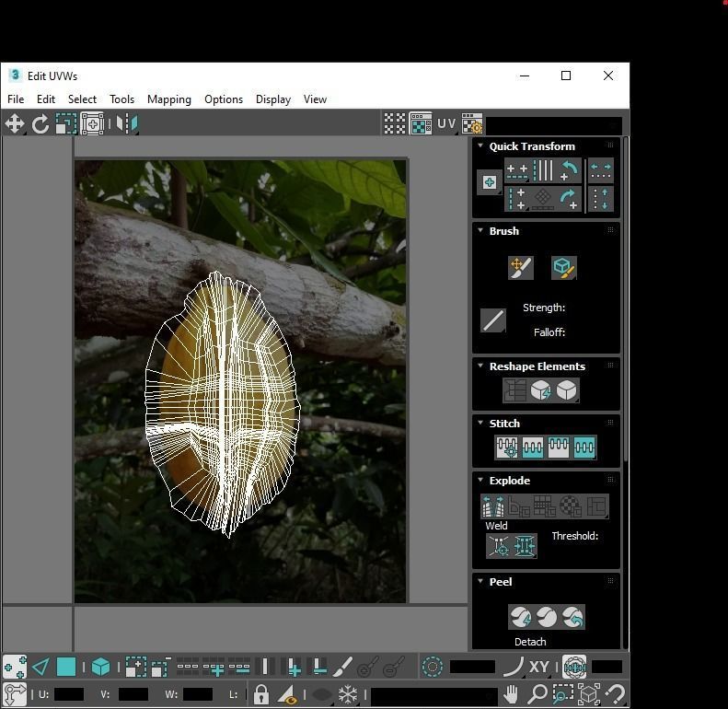Click the checker pattern display icon
Viewport: 728px width, 709px height.
pos(395,123)
